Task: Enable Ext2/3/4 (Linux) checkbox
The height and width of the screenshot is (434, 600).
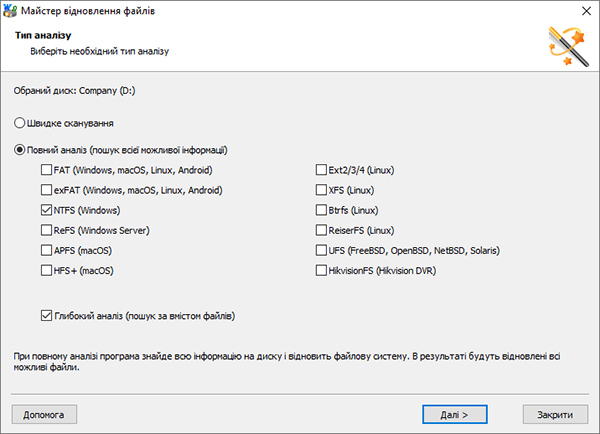Action: coord(321,170)
